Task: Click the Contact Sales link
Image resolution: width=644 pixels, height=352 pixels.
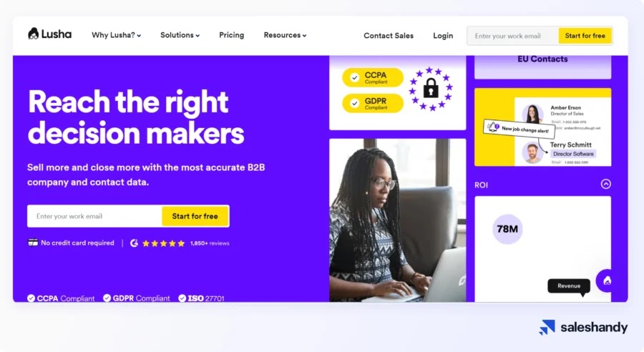Action: point(389,36)
